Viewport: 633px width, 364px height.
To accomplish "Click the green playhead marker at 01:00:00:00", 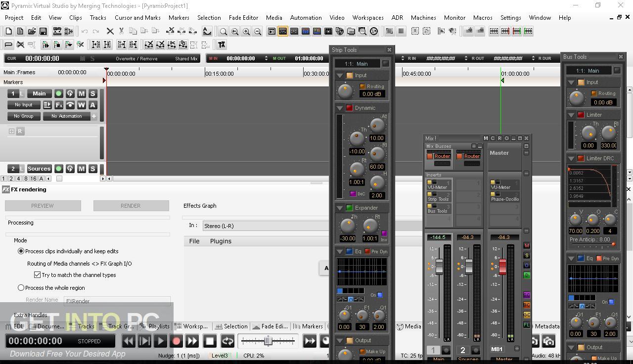I will pyautogui.click(x=502, y=80).
